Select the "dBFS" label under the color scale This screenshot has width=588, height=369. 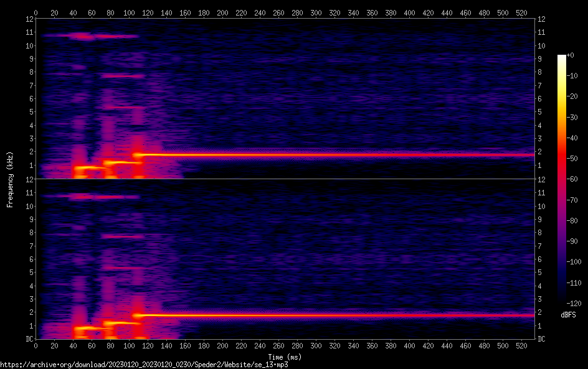click(x=568, y=315)
